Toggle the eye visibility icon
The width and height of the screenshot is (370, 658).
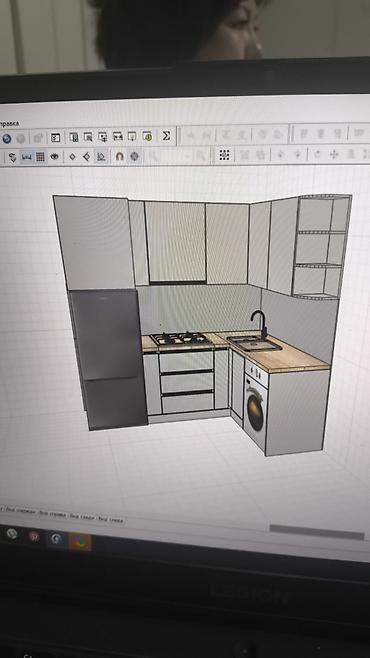tap(55, 157)
